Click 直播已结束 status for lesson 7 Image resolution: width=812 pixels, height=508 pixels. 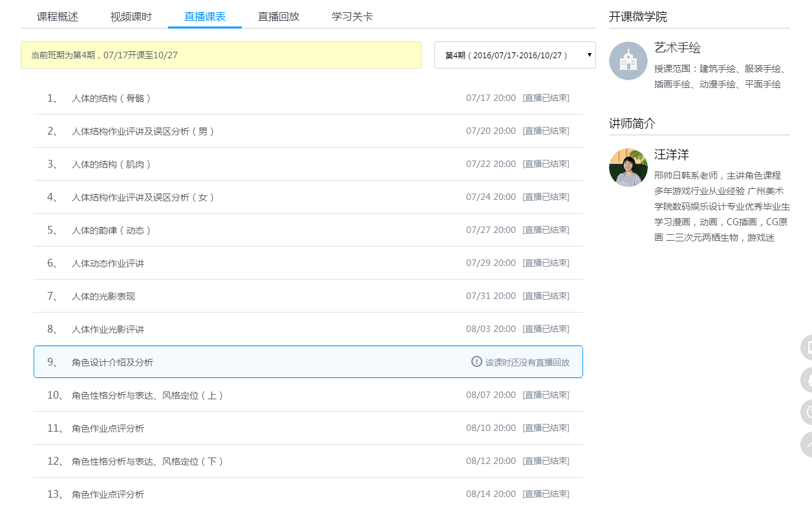(x=546, y=296)
